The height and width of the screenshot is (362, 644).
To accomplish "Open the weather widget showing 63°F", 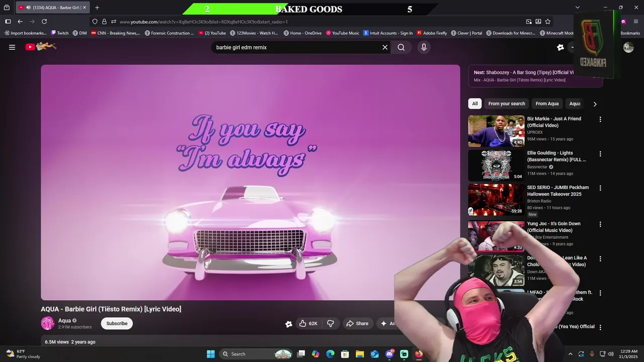I will tap(23, 354).
